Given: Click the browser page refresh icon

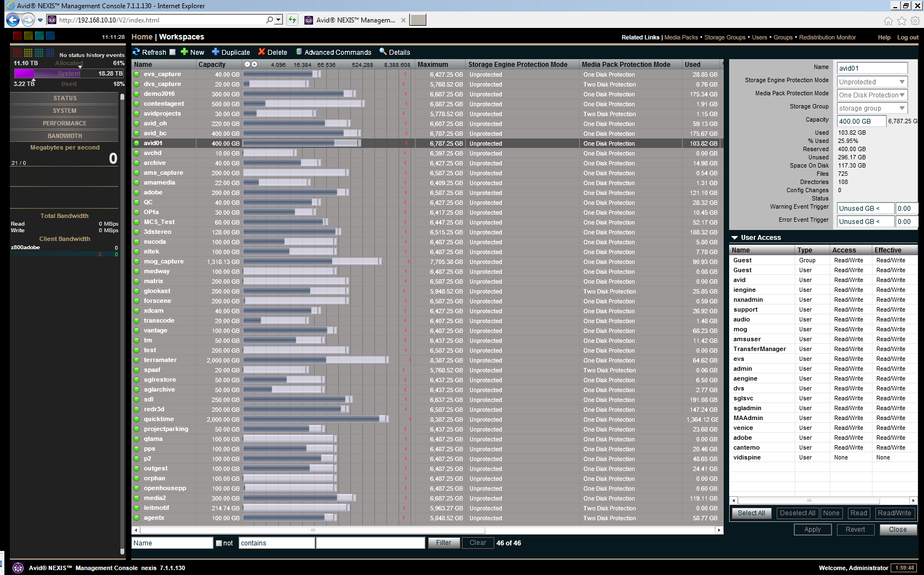Looking at the screenshot, I should click(x=292, y=20).
